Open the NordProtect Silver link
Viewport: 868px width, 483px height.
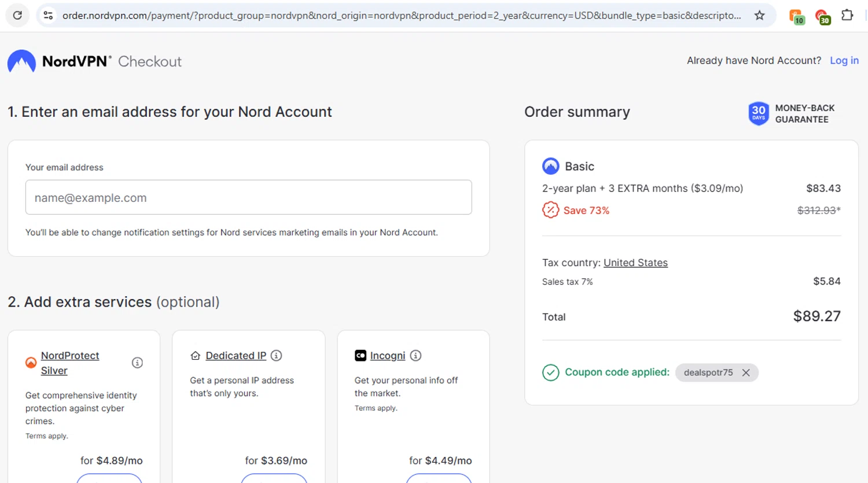tap(70, 363)
